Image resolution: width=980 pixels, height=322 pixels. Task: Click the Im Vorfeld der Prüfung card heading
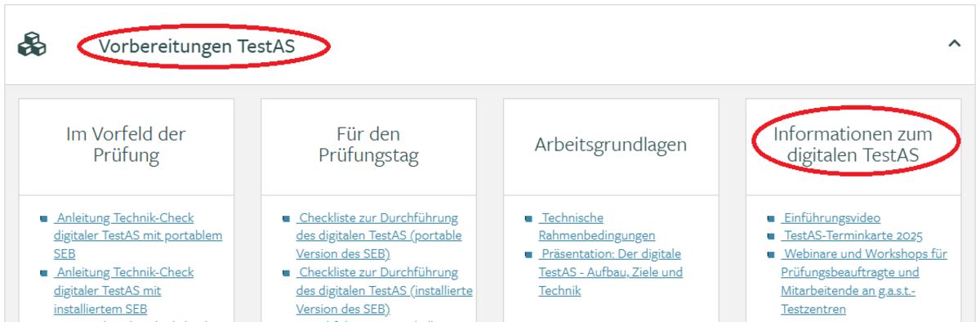[x=126, y=144]
